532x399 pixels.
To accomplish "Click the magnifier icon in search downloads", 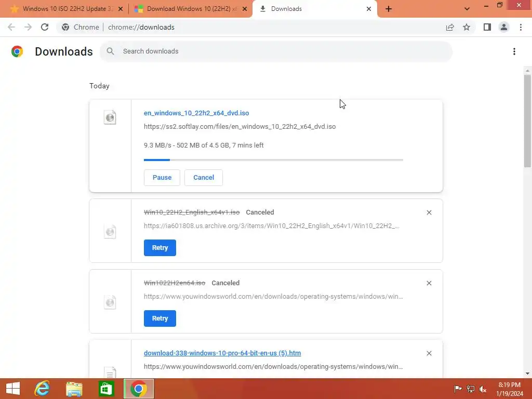I will (x=110, y=51).
